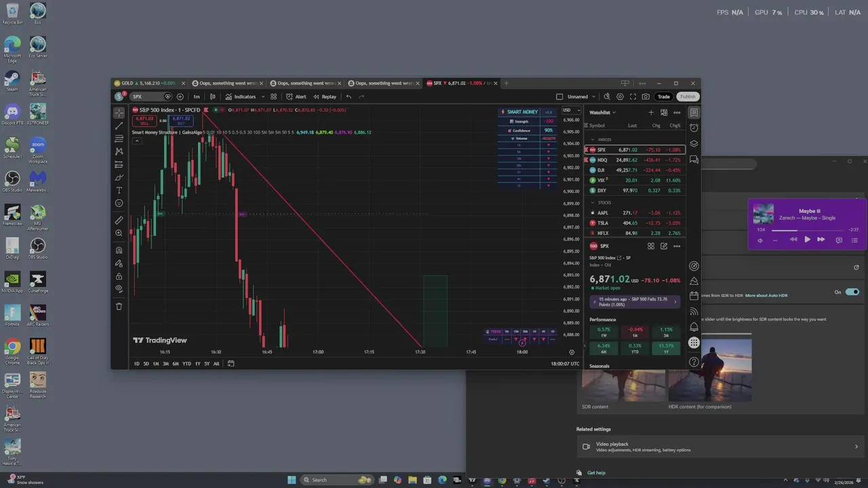The width and height of the screenshot is (868, 488).
Task: Select VIX in the watchlist
Action: 635,180
